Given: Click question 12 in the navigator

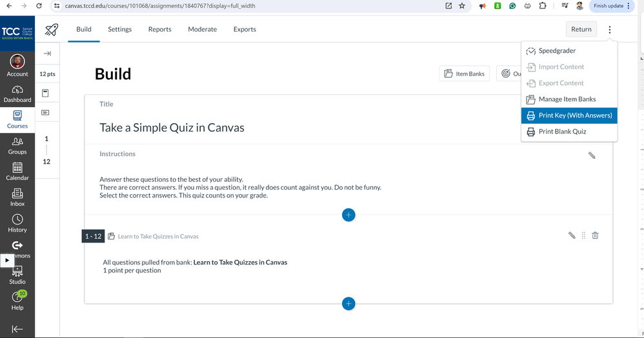Looking at the screenshot, I should point(46,161).
